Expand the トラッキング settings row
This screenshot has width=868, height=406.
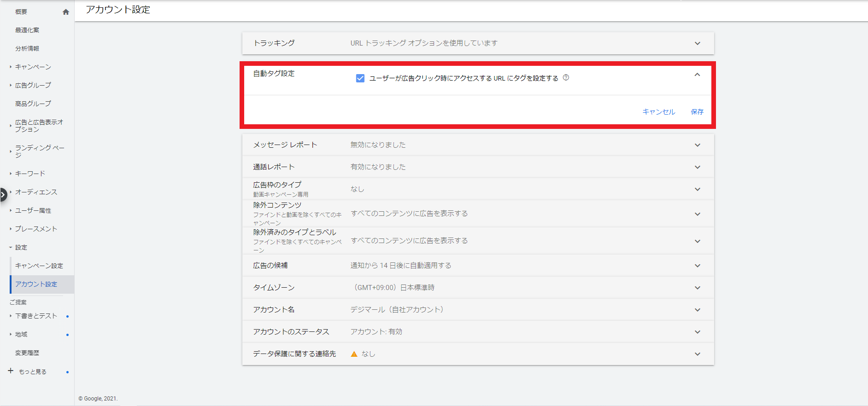pos(478,43)
